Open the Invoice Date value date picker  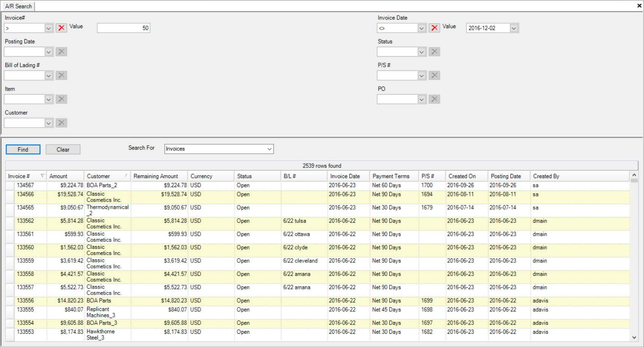[514, 28]
